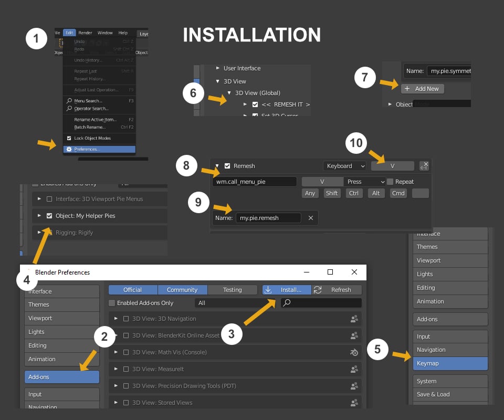Viewport: 504px width, 420px height.
Task: Click the Install add-on download icon
Action: click(x=268, y=290)
